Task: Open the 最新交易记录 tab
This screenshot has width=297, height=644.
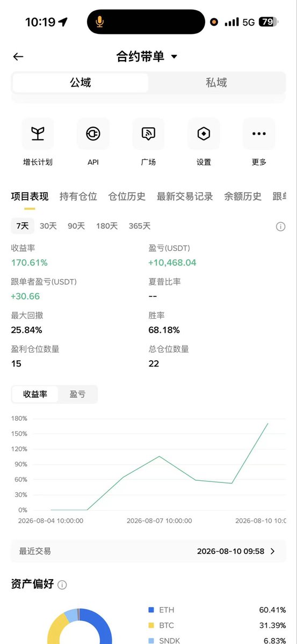Action: click(x=185, y=196)
